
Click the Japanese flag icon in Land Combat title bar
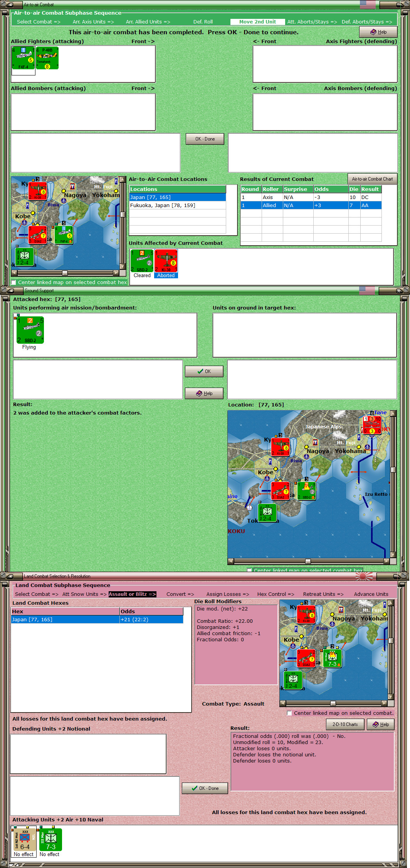tap(364, 576)
